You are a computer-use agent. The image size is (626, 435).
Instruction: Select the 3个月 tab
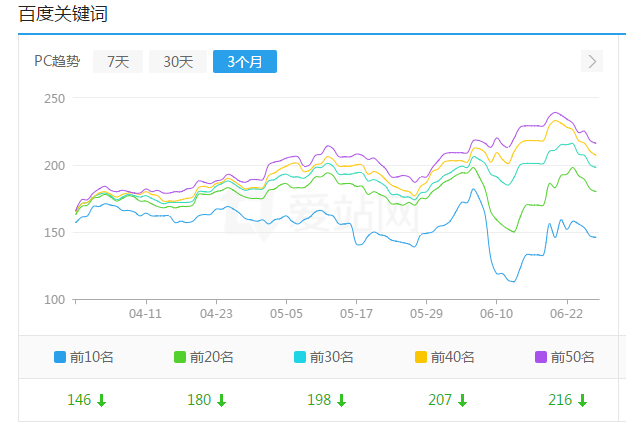tap(245, 61)
